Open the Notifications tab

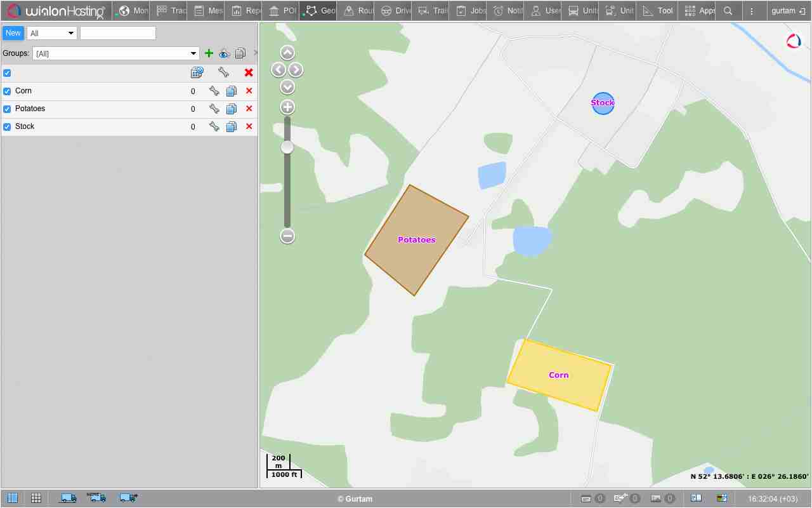coord(507,11)
